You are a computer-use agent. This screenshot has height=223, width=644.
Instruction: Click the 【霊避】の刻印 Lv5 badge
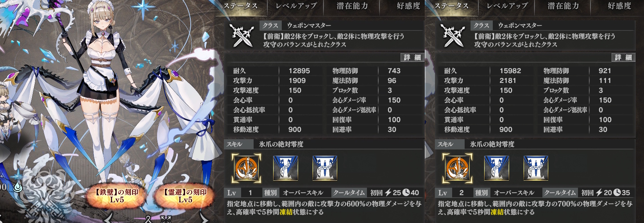coord(185,196)
